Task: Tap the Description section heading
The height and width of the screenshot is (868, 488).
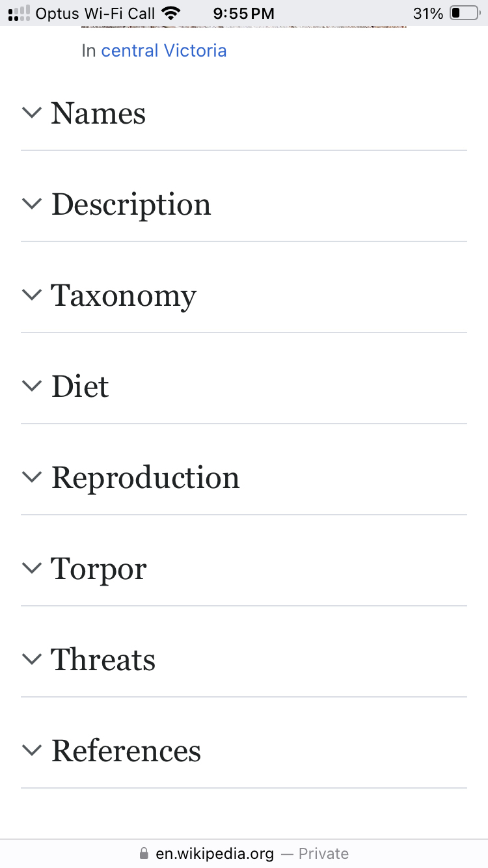Action: point(131,204)
